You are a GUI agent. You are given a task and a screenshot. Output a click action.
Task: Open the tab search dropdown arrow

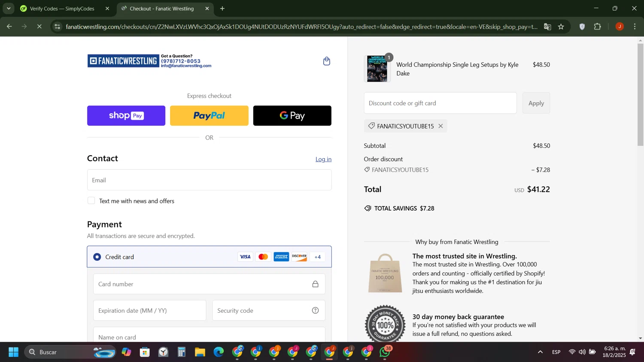[x=9, y=9]
